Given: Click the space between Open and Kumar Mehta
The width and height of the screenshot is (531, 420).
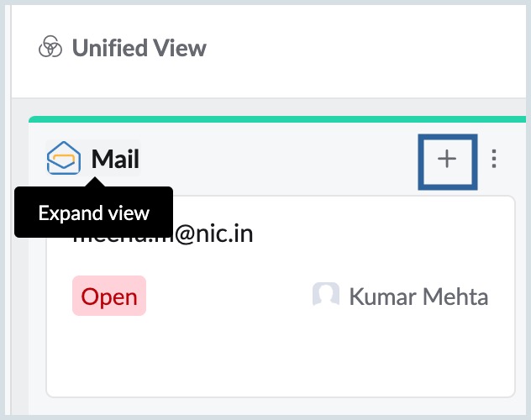Looking at the screenshot, I should [229, 297].
